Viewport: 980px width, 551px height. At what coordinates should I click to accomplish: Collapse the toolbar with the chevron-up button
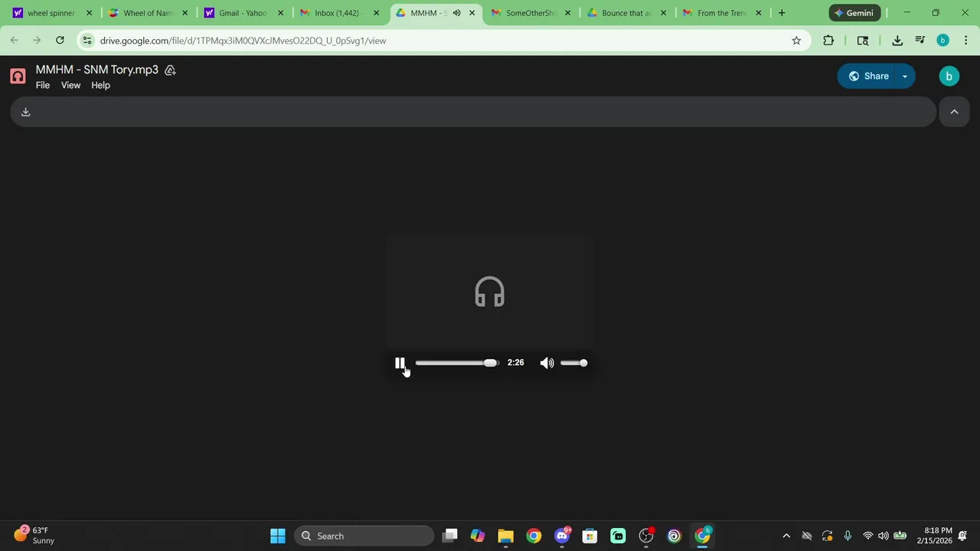[x=954, y=112]
